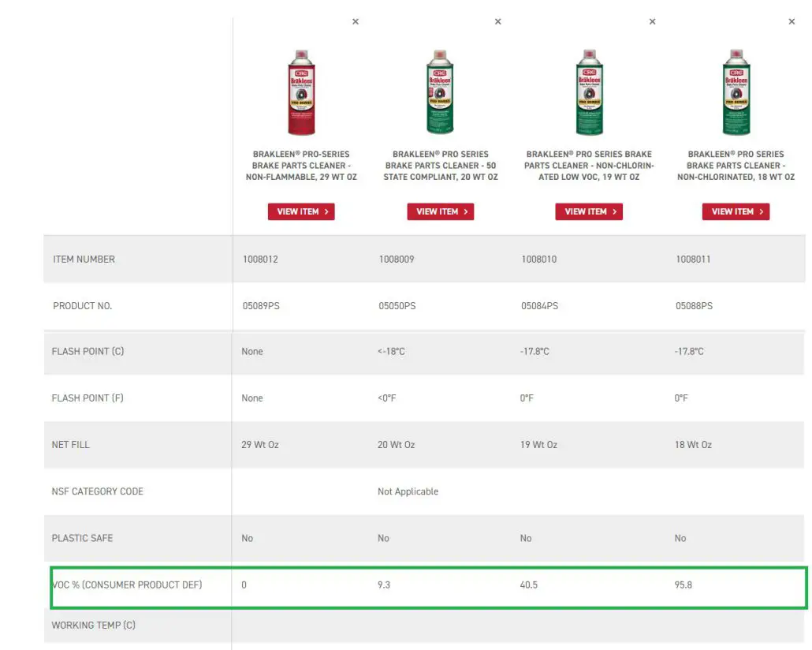Select product number 05050PS

[397, 306]
